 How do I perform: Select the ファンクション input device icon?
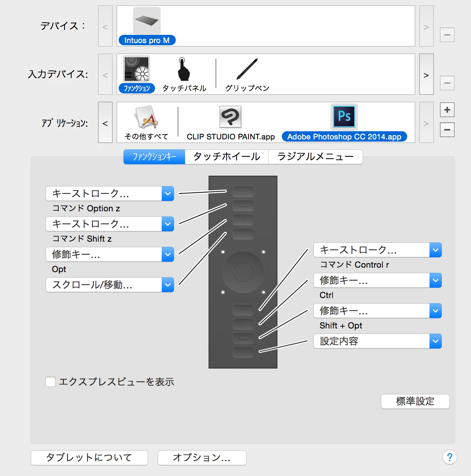pos(136,69)
